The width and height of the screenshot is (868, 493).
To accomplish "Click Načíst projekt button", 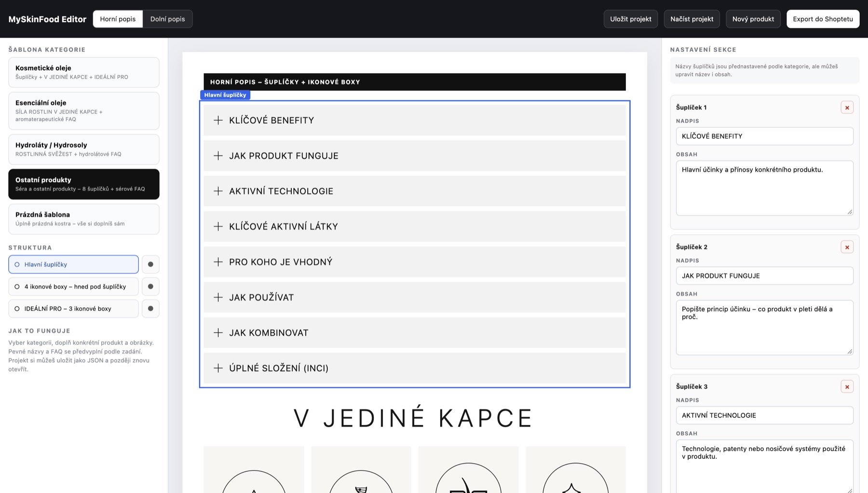I will tap(692, 19).
